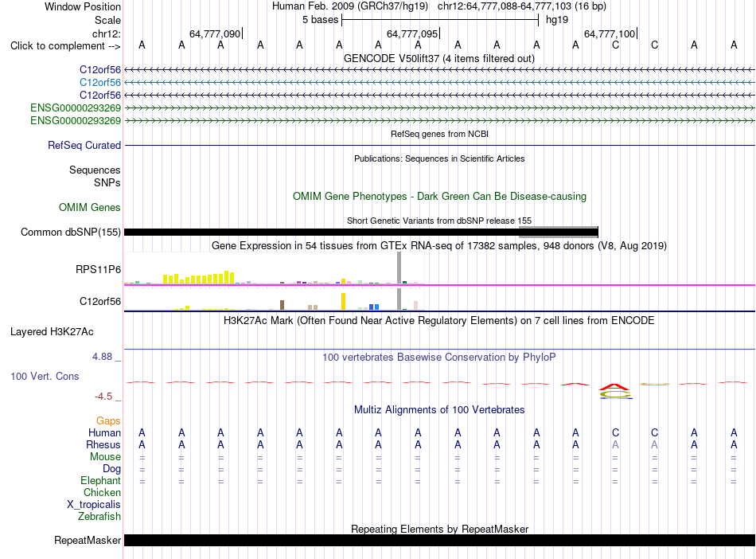Click the Chicken species alignment label

(x=102, y=492)
